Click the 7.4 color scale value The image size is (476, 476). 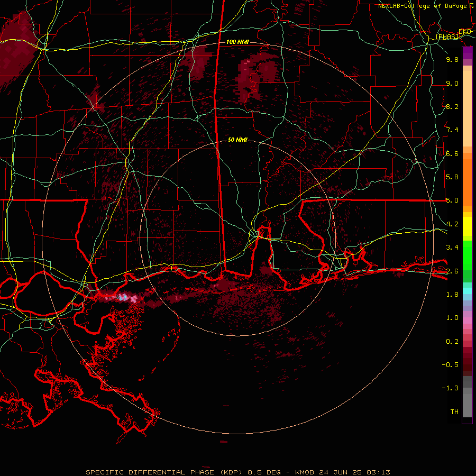pyautogui.click(x=452, y=130)
